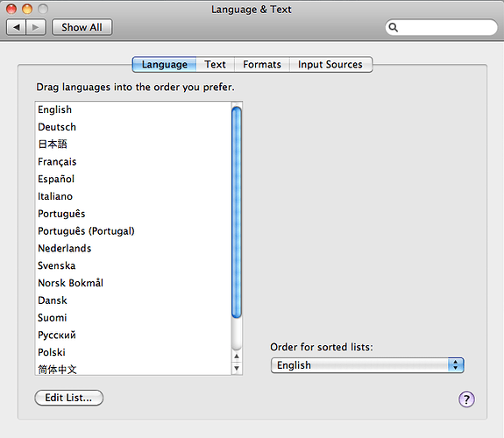Click the blue language list scrollbar thumb
Image resolution: width=504 pixels, height=438 pixels.
click(237, 212)
